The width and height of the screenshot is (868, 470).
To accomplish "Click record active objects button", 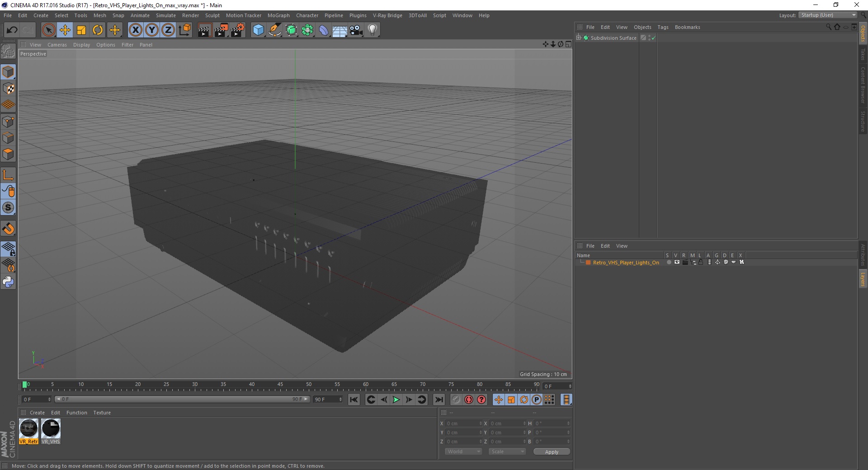I will pos(456,399).
